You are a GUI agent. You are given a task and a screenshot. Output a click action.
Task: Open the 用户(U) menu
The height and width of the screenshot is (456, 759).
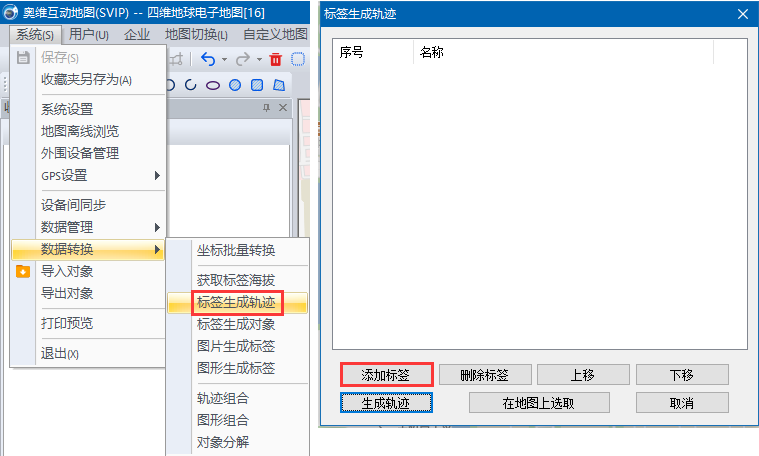coord(89,35)
